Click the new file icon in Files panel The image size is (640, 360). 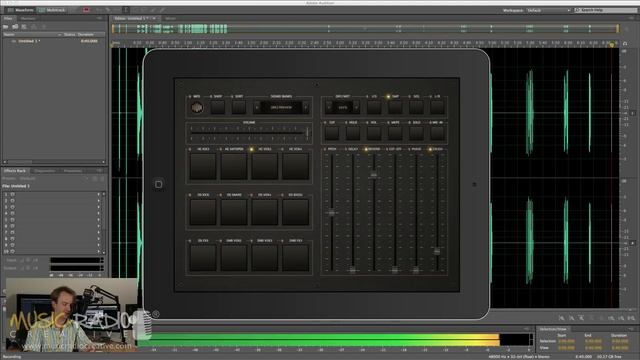coord(24,27)
